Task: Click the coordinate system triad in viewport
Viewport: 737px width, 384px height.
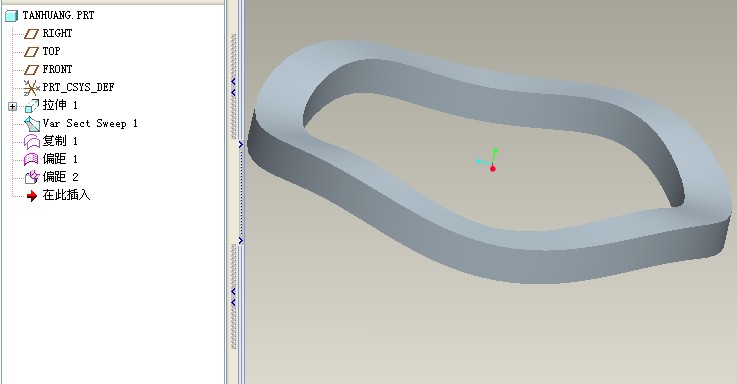Action: (x=488, y=160)
